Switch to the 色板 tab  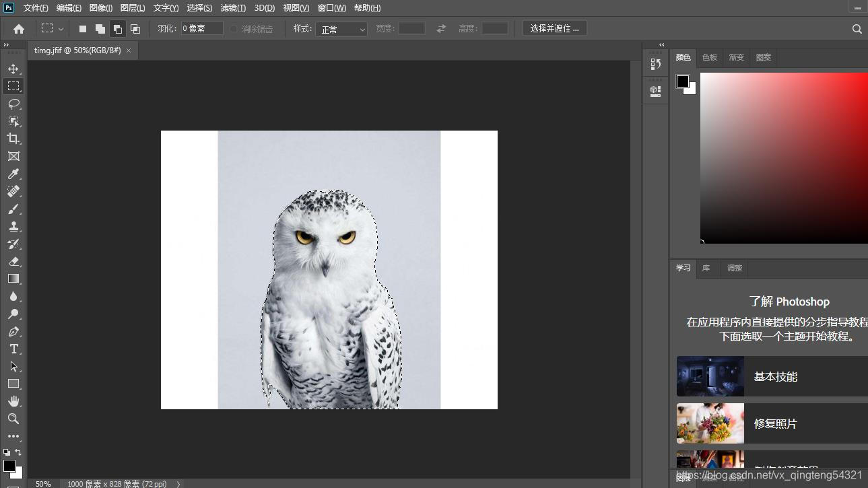click(x=710, y=58)
